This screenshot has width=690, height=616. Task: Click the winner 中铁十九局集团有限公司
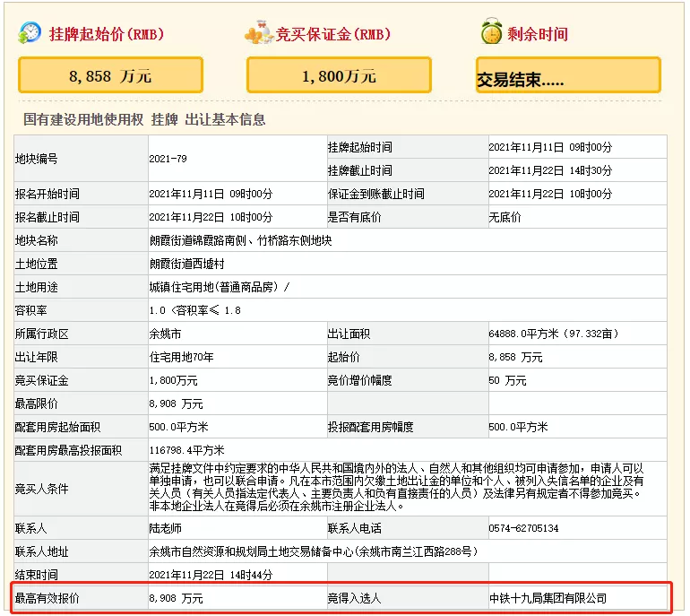pos(548,598)
